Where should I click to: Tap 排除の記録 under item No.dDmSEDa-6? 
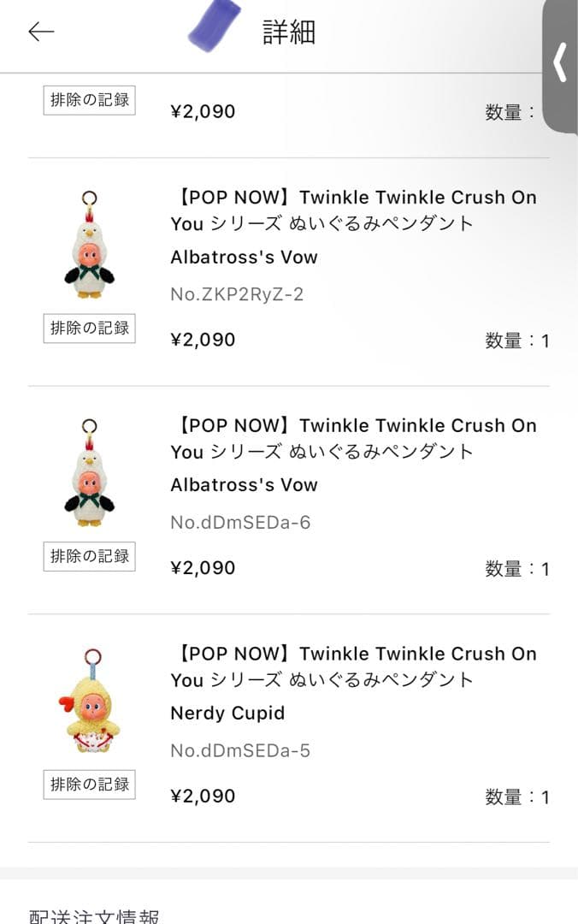point(90,556)
